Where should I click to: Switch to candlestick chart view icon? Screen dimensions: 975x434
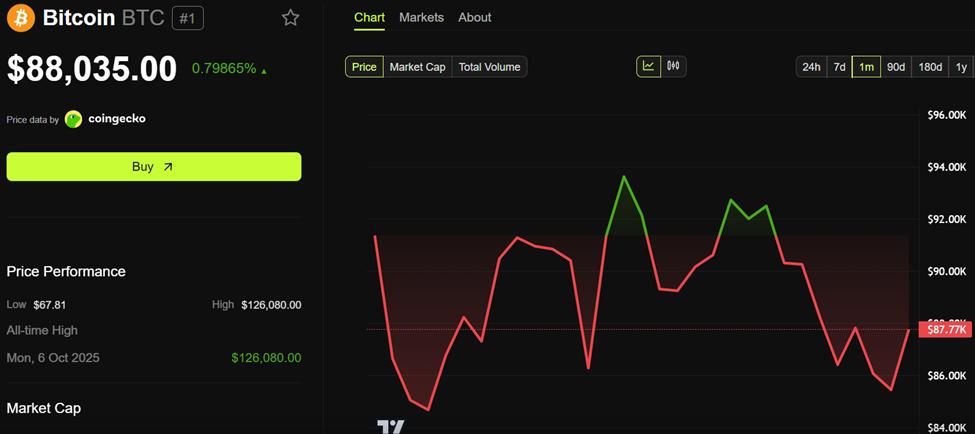673,66
